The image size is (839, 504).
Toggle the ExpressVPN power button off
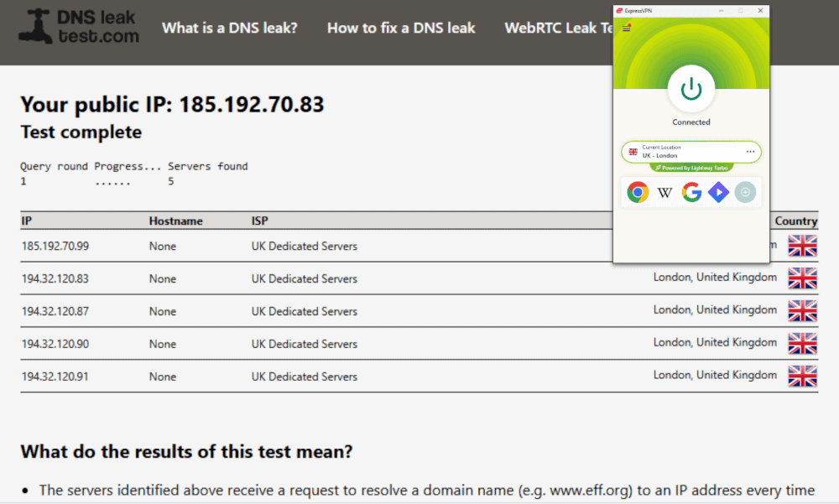691,89
